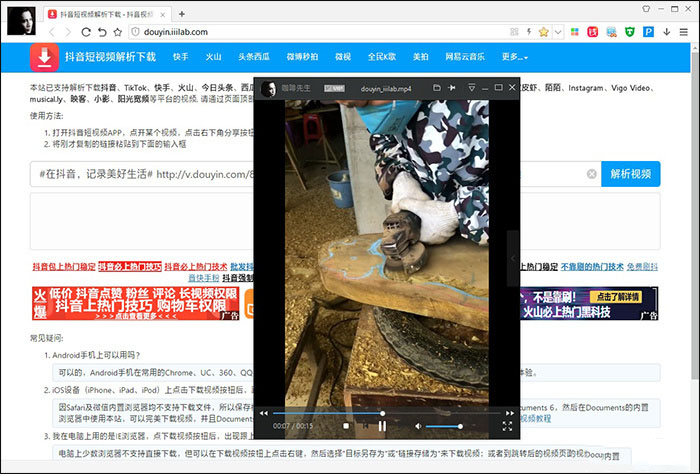Click the video progress bar handle
The width and height of the screenshot is (700, 474).
[383, 413]
